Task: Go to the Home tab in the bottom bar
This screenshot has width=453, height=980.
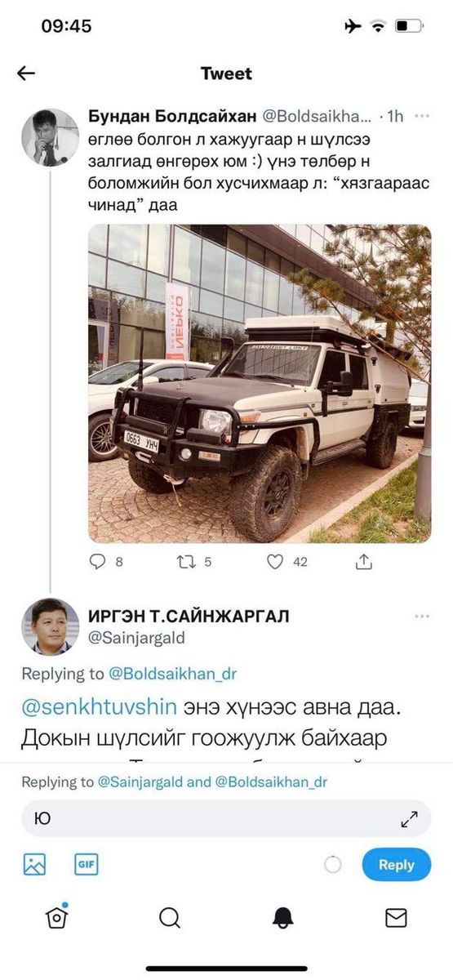Action: [x=56, y=918]
